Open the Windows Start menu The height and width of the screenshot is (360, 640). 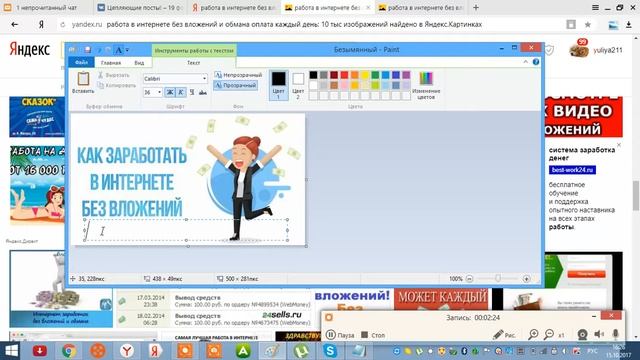pos(11,351)
